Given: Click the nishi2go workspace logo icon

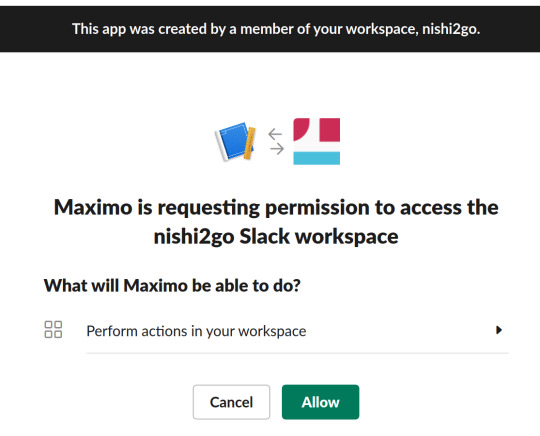Looking at the screenshot, I should pos(316,141).
